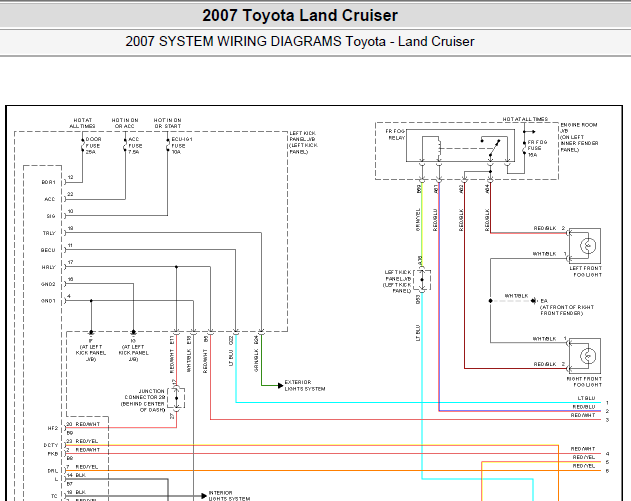
Task: Click the EXTERIOR LIGHTS SYSTEM reference
Action: click(305, 386)
